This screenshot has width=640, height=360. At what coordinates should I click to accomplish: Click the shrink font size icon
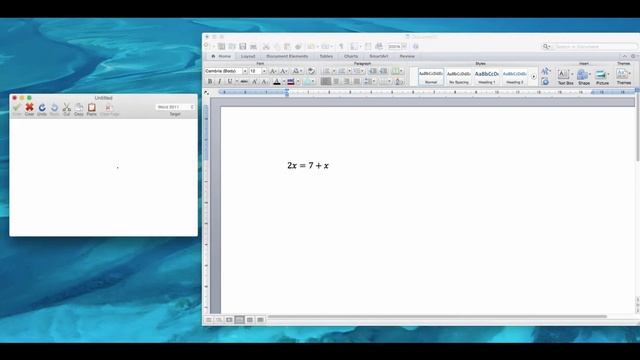tap(284, 71)
